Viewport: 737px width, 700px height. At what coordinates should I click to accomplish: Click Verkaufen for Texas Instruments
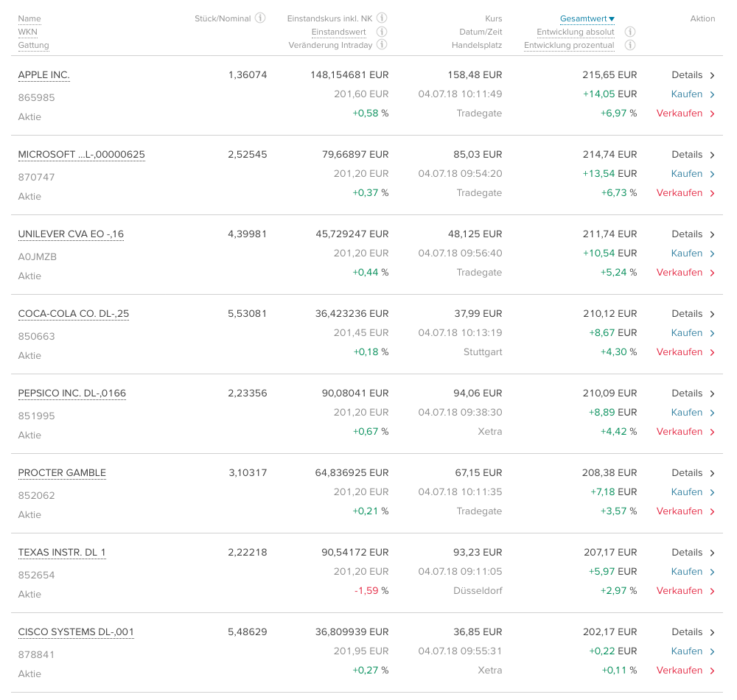tap(685, 590)
